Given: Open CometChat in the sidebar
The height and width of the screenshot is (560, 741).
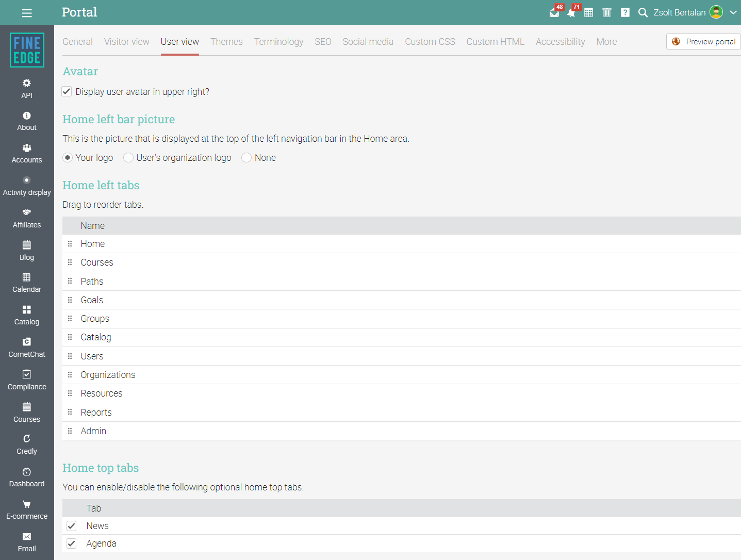Looking at the screenshot, I should pyautogui.click(x=27, y=348).
